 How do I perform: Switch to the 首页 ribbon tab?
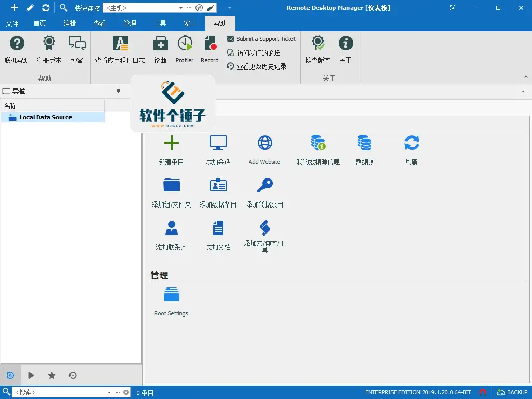(40, 23)
